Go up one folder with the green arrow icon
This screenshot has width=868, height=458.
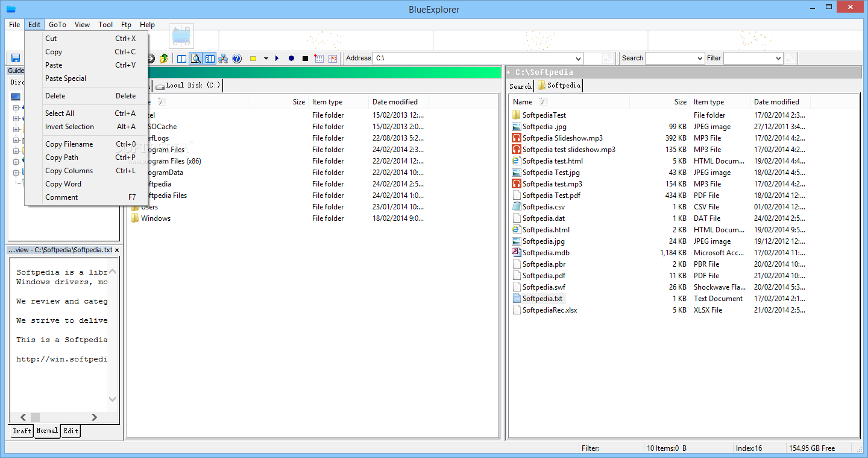[x=163, y=59]
